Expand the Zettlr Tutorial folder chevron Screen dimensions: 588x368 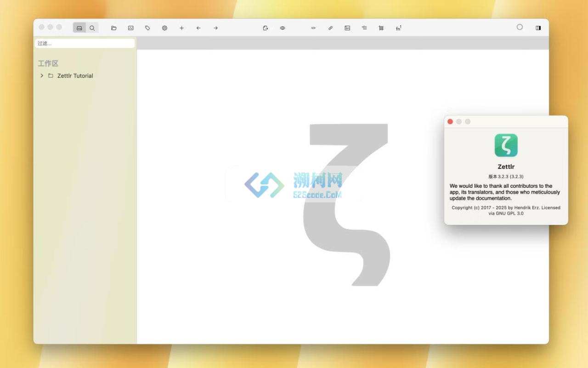pyautogui.click(x=42, y=75)
